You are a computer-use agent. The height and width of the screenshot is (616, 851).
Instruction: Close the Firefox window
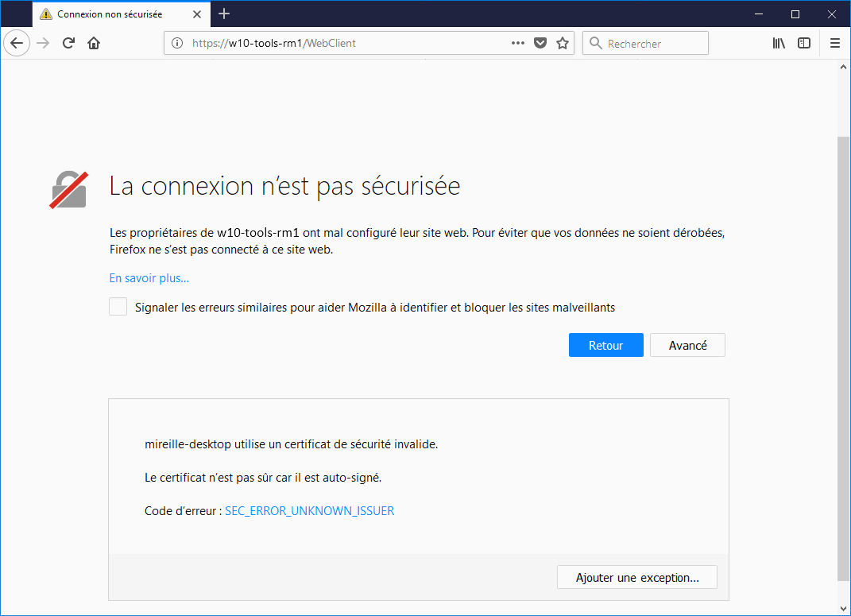pos(831,14)
